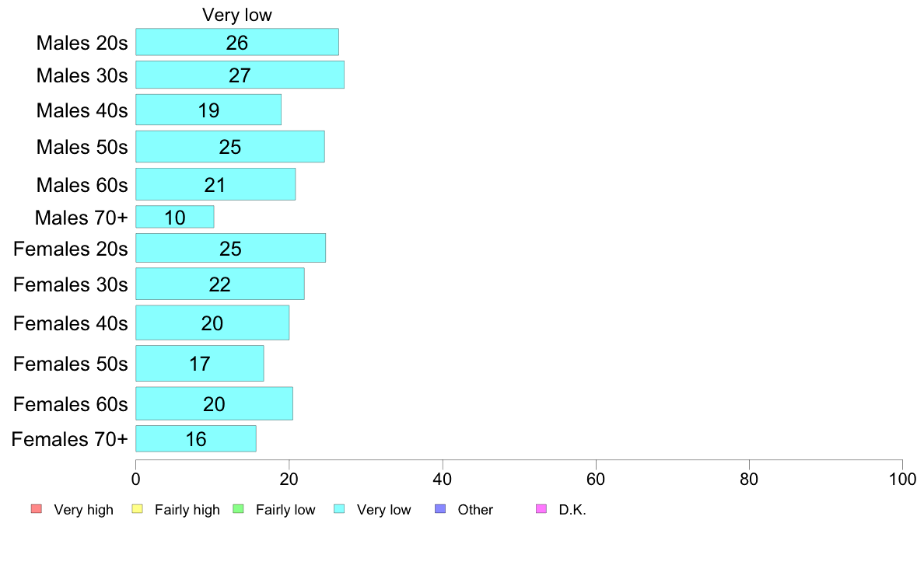This screenshot has width=924, height=572.
Task: Select the Males 40s bar showing 19
Action: (208, 110)
